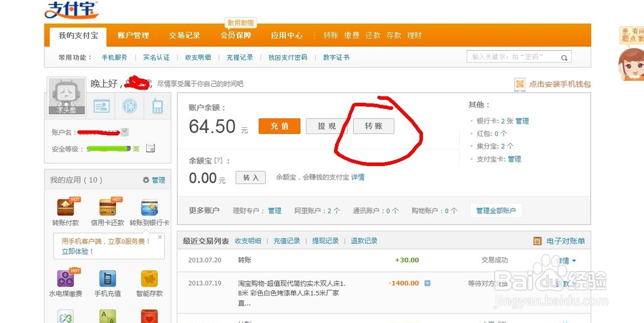Click the 管理全部账户 button

[x=496, y=210]
